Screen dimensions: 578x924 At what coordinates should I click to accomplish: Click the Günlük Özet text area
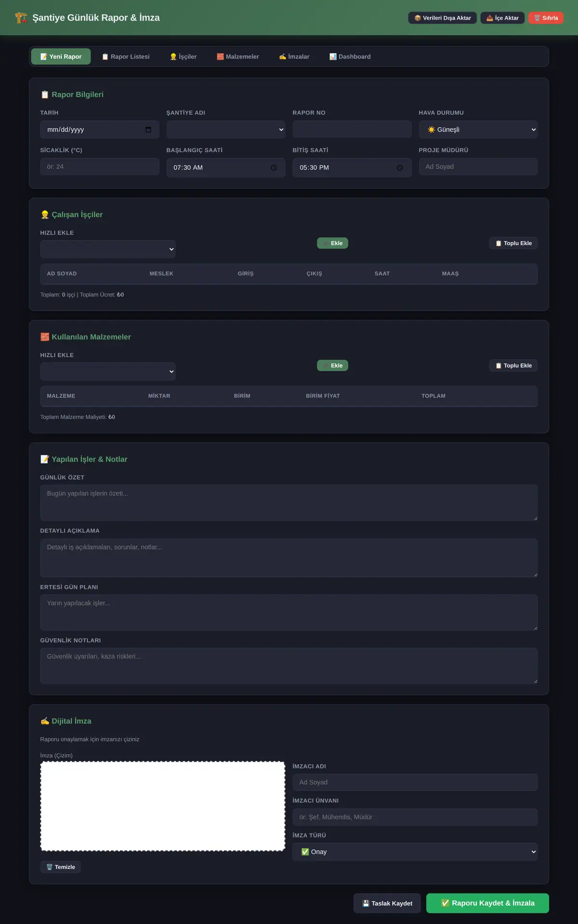point(289,503)
